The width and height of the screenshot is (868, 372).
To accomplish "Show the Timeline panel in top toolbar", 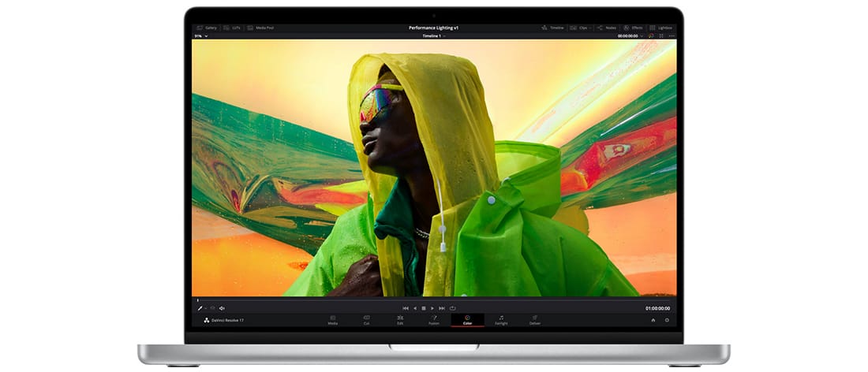I will pyautogui.click(x=552, y=28).
